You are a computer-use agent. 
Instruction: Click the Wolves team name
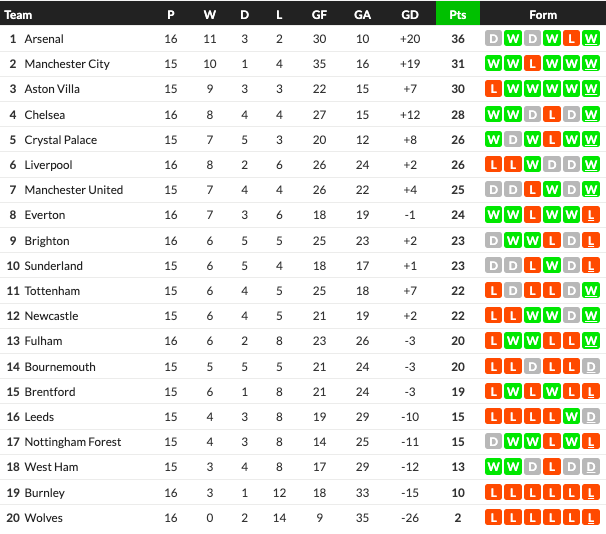pos(42,518)
